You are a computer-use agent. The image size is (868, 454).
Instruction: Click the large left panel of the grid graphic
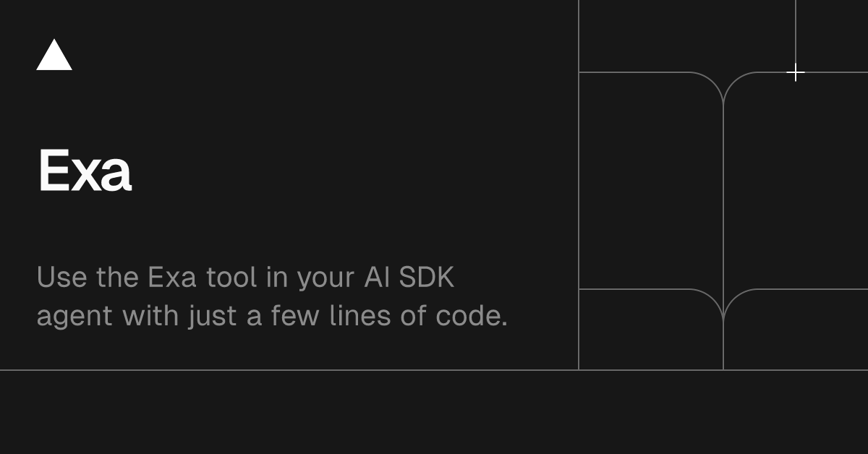click(651, 181)
